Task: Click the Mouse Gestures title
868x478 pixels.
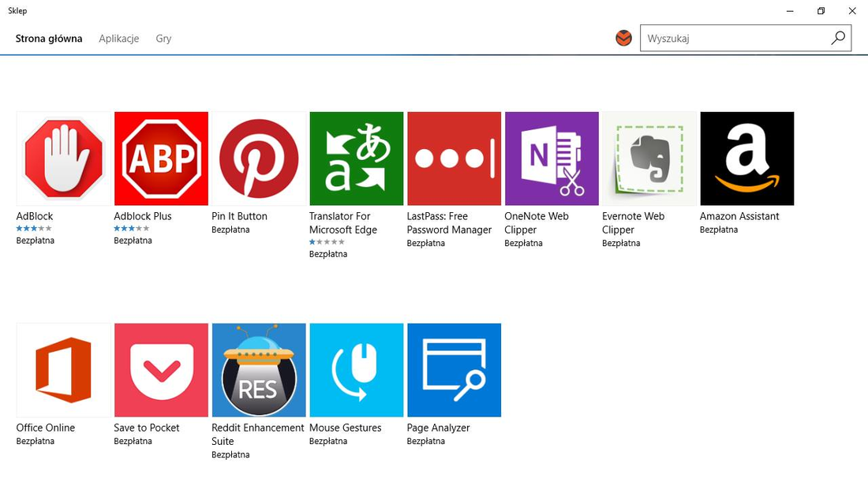Action: 346,428
